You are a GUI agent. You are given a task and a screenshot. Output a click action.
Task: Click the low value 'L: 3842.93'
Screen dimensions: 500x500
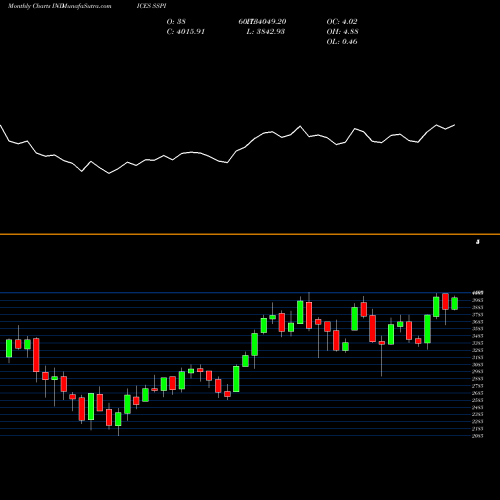click(x=266, y=32)
